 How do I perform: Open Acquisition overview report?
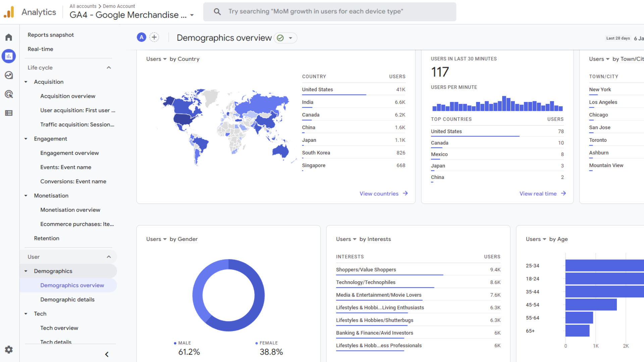click(68, 96)
